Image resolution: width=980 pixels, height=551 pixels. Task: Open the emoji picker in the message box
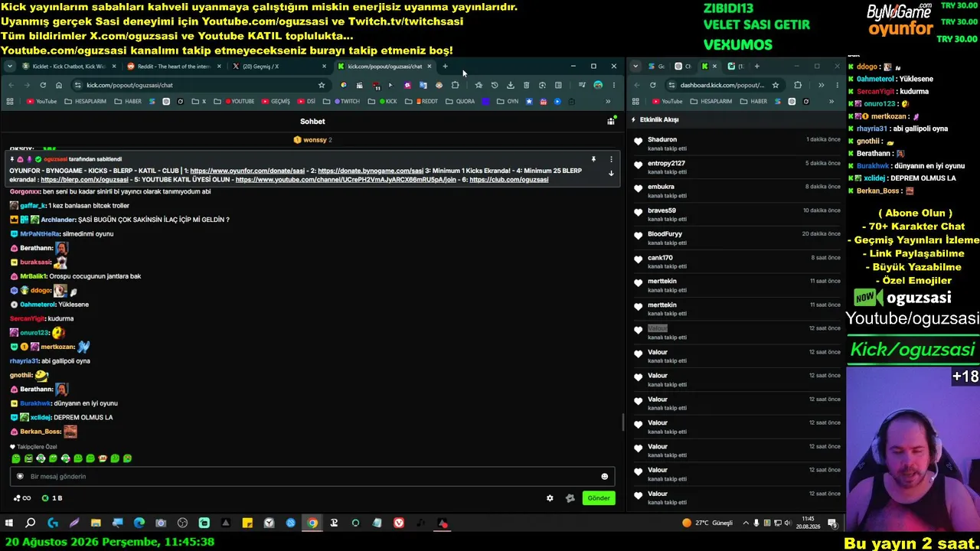coord(604,476)
